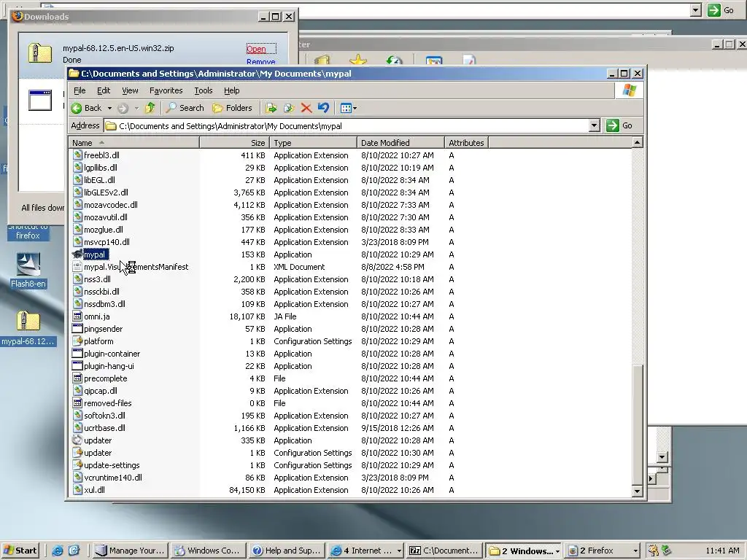Toggle the Folders pane button
Image resolution: width=747 pixels, height=560 pixels.
[x=233, y=108]
